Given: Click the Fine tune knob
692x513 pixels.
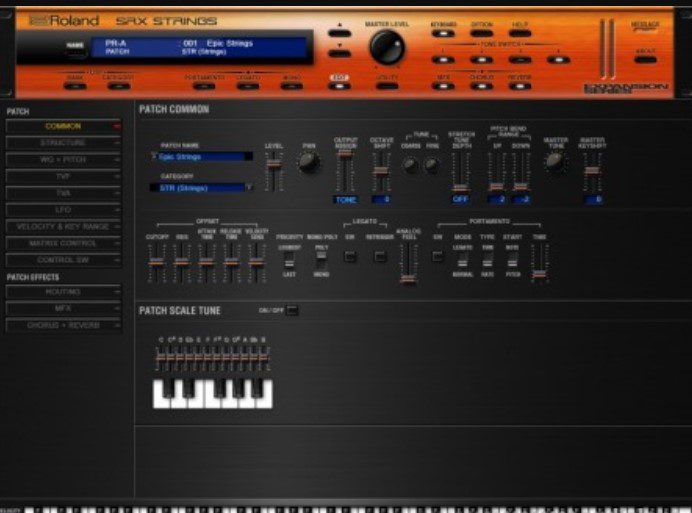Looking at the screenshot, I should (431, 166).
